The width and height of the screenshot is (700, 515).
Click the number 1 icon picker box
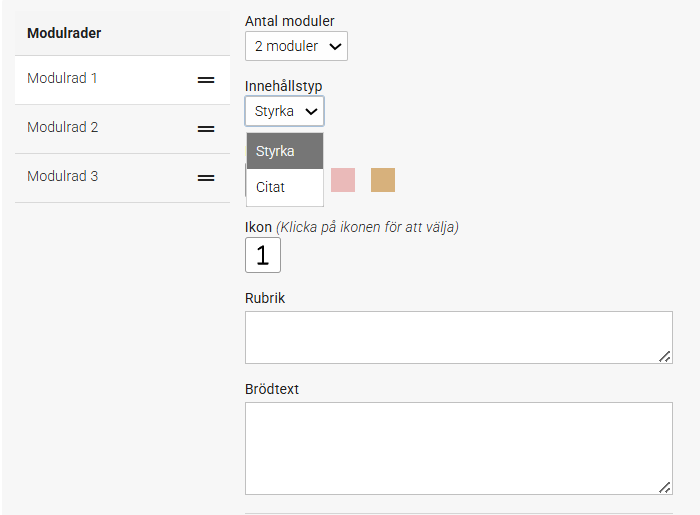click(263, 255)
